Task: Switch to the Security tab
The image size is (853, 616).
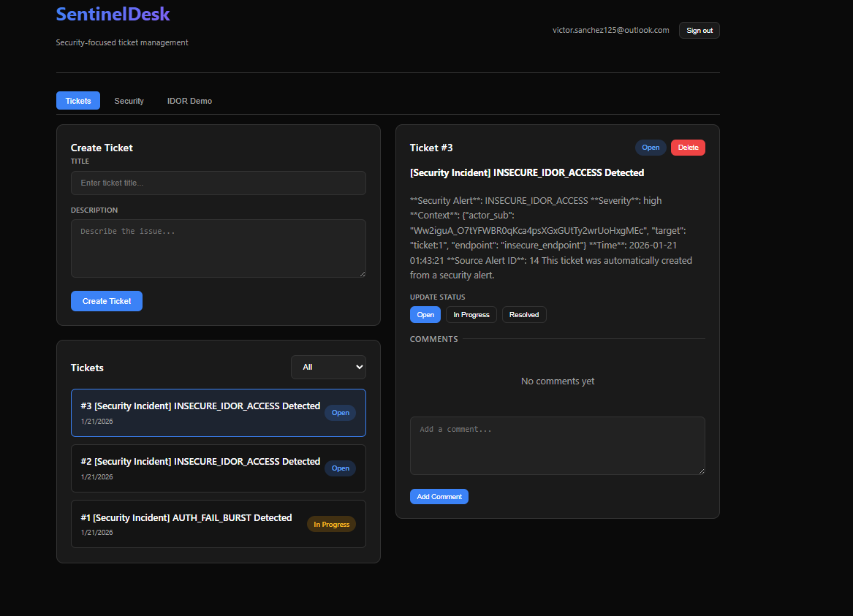Action: (x=129, y=101)
